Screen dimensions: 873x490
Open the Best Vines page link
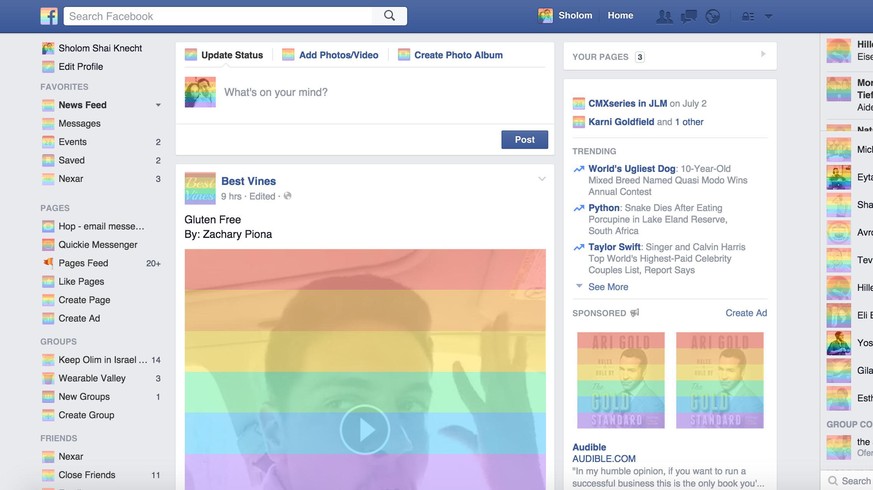click(x=248, y=181)
